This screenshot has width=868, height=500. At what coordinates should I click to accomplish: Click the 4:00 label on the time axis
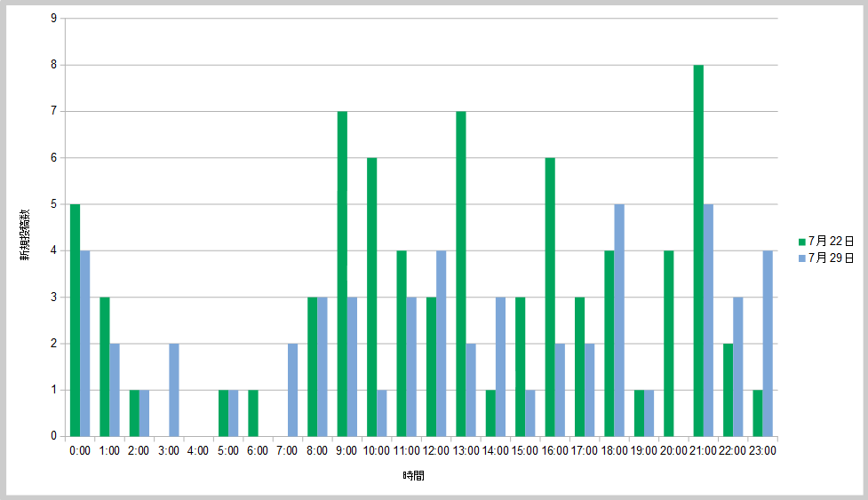[198, 451]
